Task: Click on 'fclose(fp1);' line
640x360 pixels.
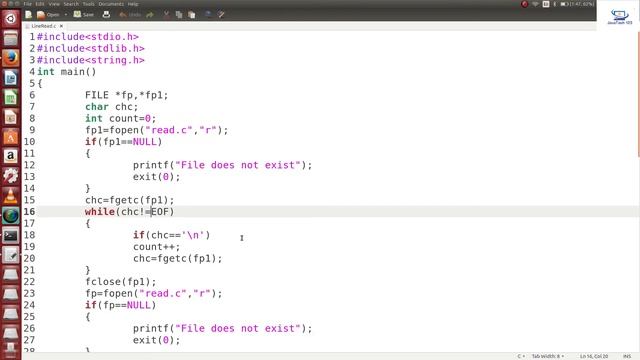Action: point(120,282)
